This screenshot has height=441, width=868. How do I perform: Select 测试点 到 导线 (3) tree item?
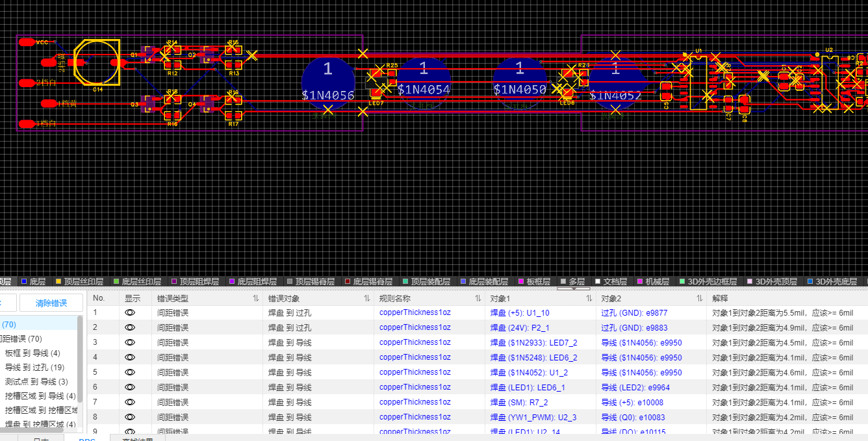pos(36,382)
